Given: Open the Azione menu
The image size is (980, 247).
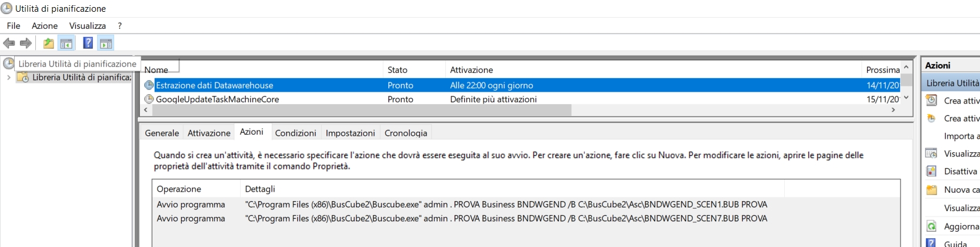Looking at the screenshot, I should tap(45, 26).
